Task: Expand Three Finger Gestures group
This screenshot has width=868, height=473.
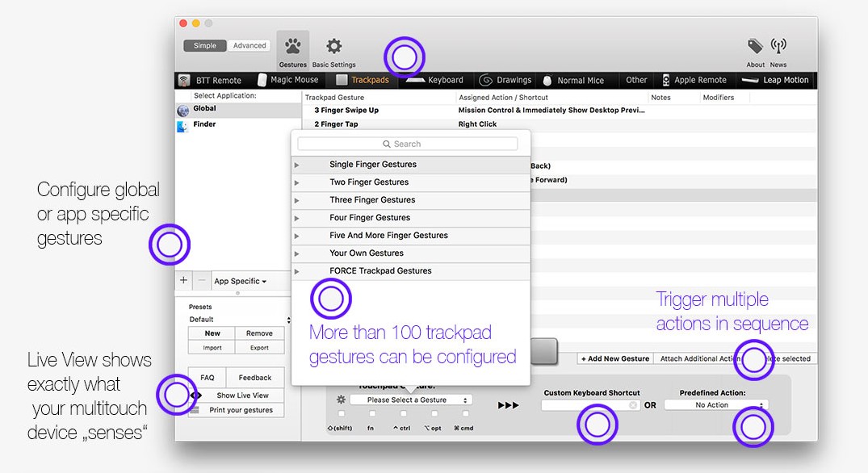Action: [x=297, y=200]
